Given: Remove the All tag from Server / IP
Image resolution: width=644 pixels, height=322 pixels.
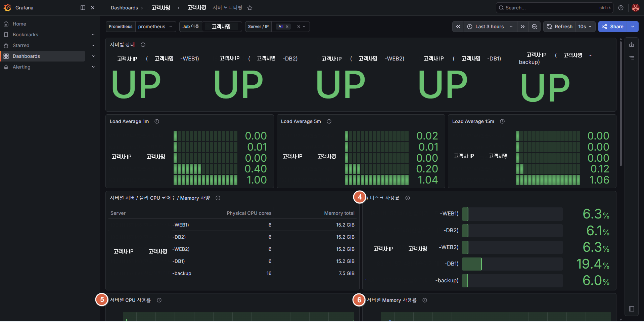Looking at the screenshot, I should (x=287, y=27).
